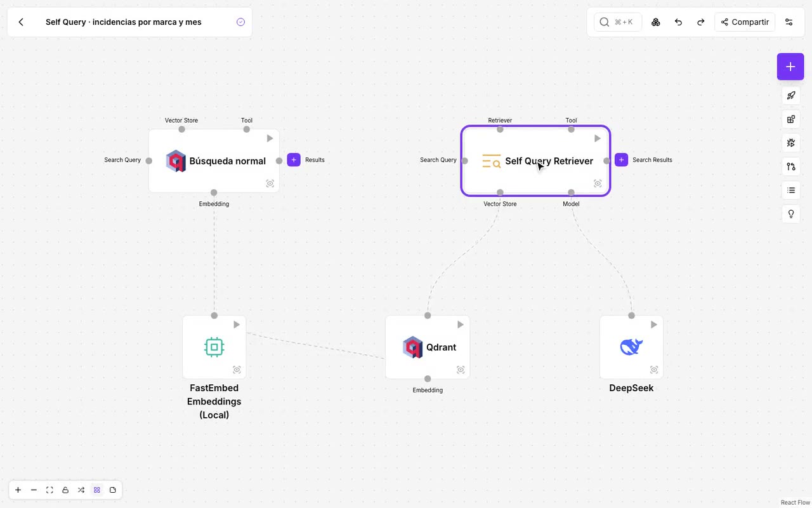The width and height of the screenshot is (812, 508).
Task: Click the Results plus output button
Action: click(294, 160)
